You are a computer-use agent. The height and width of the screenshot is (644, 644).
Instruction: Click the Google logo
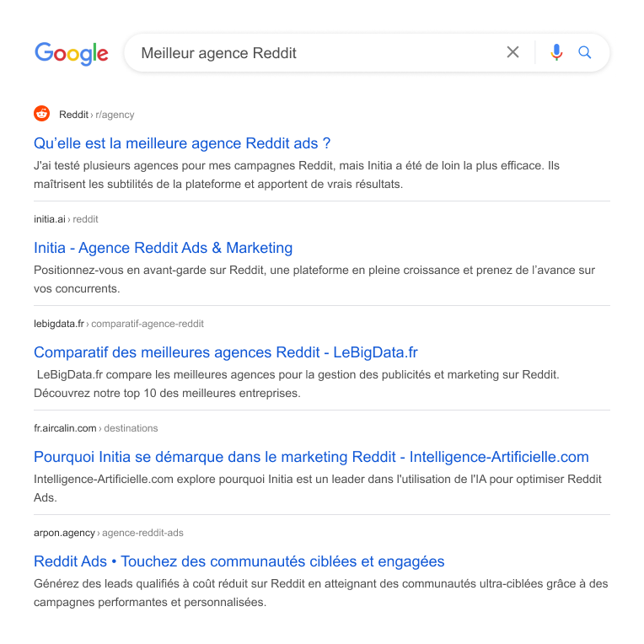pos(72,53)
